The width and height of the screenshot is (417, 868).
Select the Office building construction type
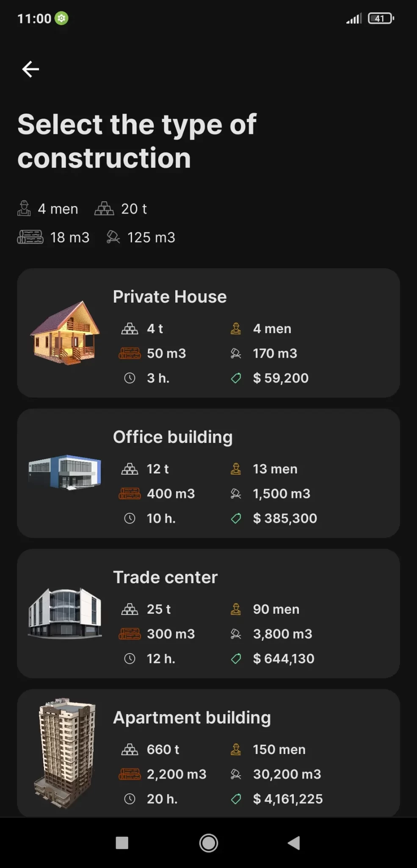click(208, 473)
